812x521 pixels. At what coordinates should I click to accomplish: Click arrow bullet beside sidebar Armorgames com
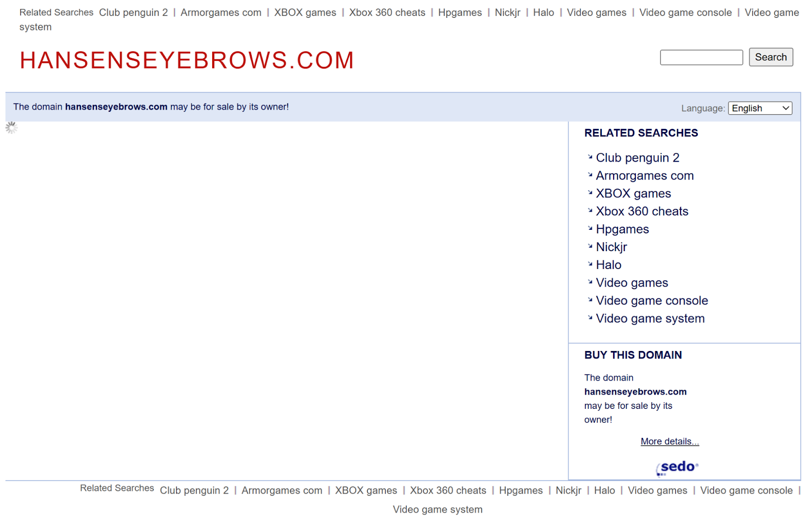pos(590,175)
